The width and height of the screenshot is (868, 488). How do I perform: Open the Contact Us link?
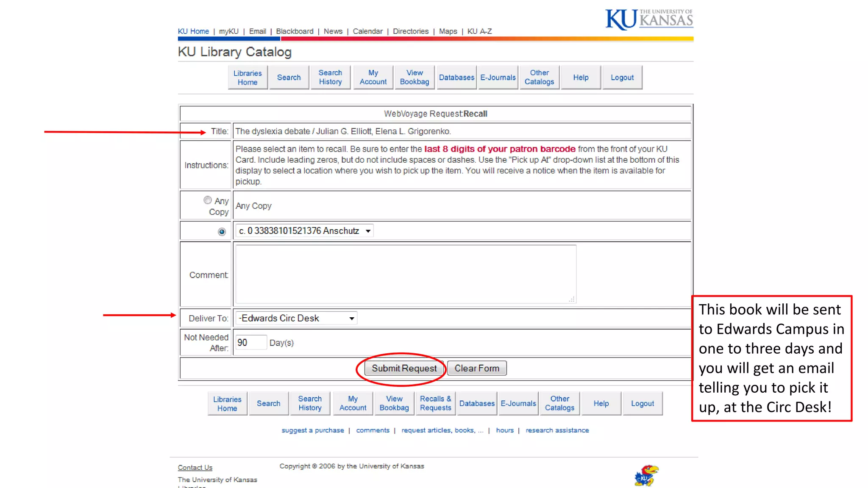[195, 468]
